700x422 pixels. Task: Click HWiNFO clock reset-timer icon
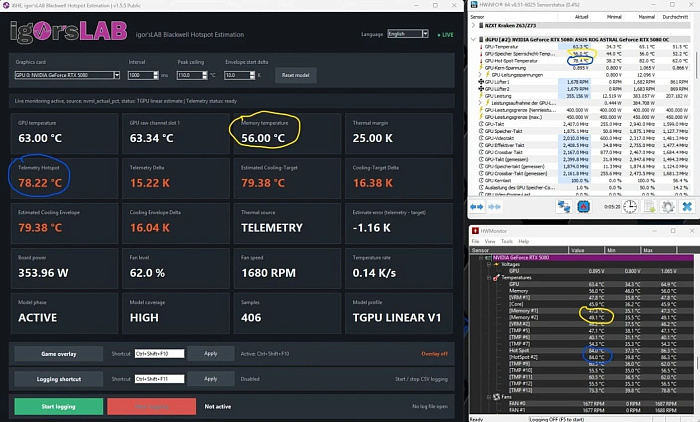click(630, 207)
